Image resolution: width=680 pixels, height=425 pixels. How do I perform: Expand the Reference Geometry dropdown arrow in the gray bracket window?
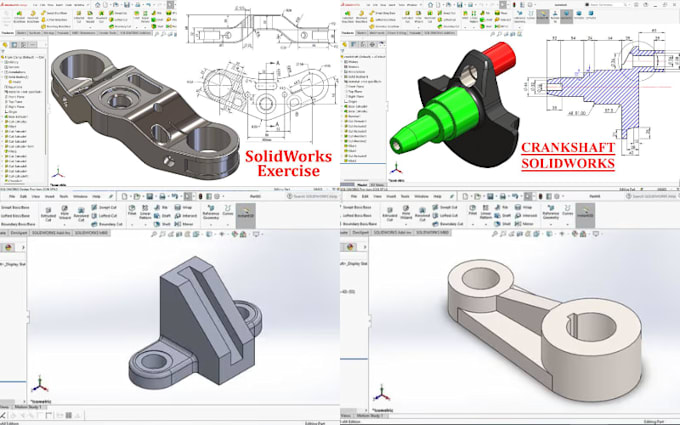(211, 224)
